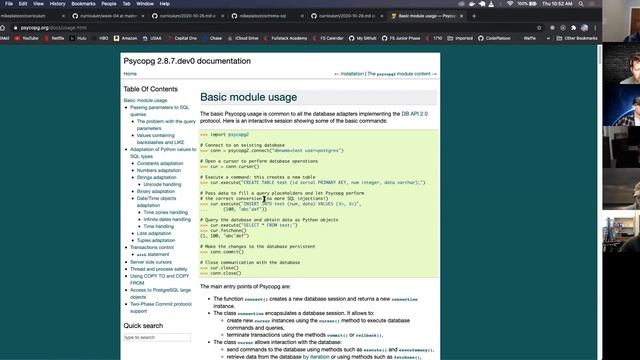Screen dimensions: 640x360
Task: Open the USAA bookmark
Action: (x=152, y=38)
